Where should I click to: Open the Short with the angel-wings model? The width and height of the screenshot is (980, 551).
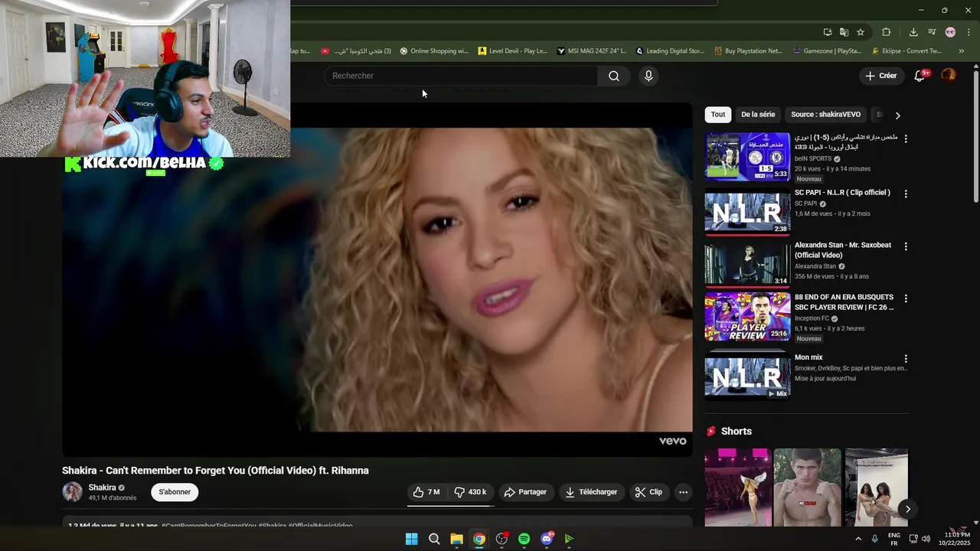[738, 487]
